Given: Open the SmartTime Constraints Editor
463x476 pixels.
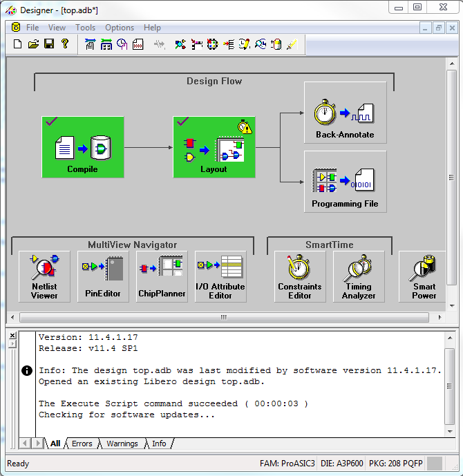Looking at the screenshot, I should [300, 276].
